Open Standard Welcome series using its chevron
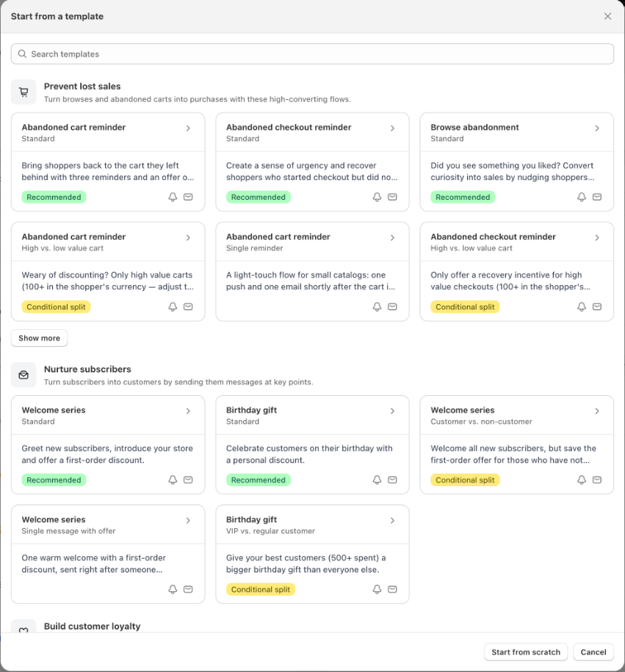 pos(188,411)
